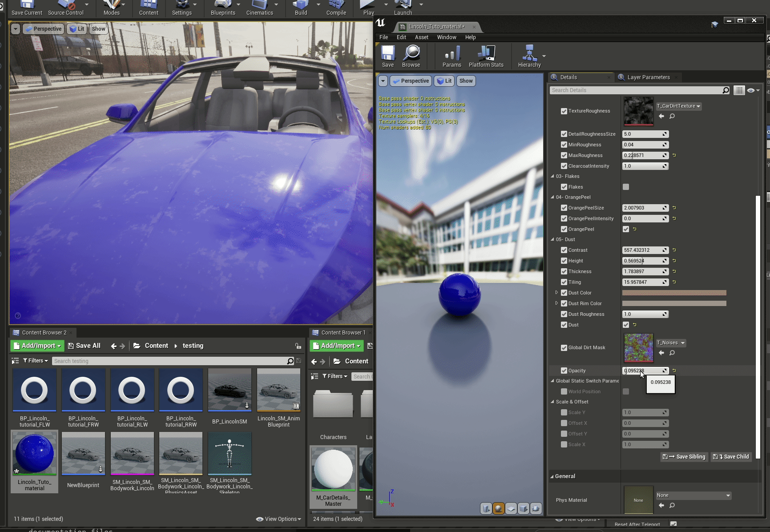This screenshot has width=770, height=532.
Task: Uncheck the MinRoughness override checkbox
Action: point(564,145)
